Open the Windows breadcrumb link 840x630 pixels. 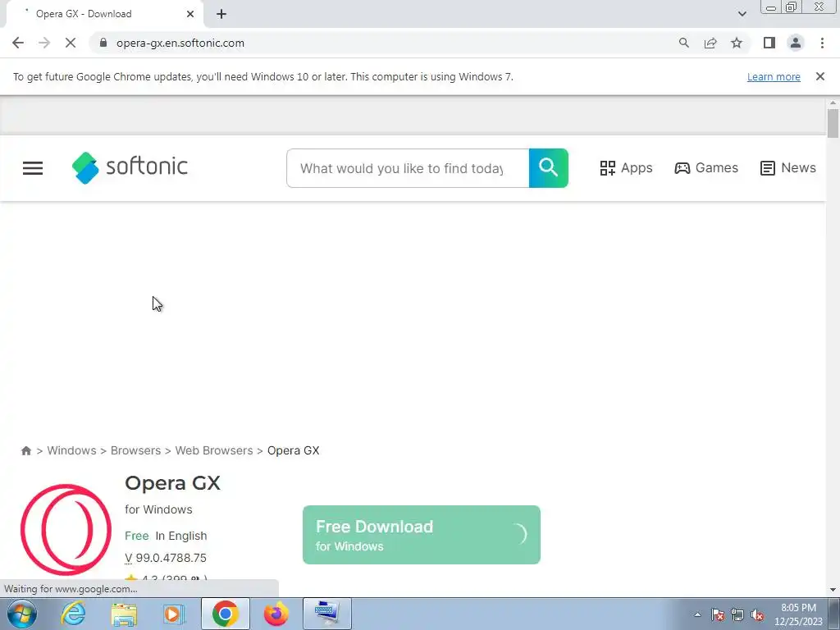[x=71, y=450]
